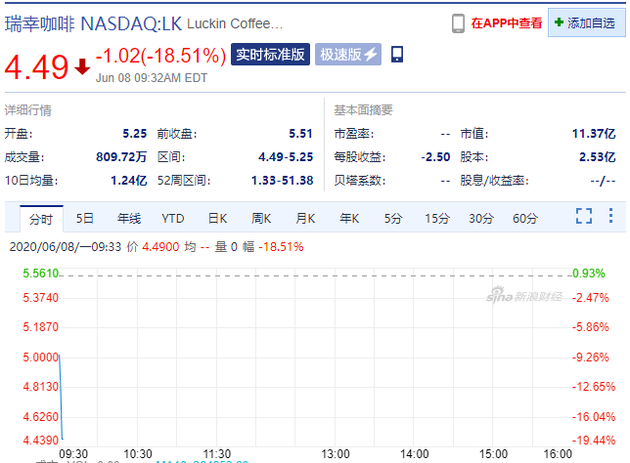This screenshot has width=630, height=463.
Task: Click the blue phone icon after 极速版
Action: click(397, 54)
